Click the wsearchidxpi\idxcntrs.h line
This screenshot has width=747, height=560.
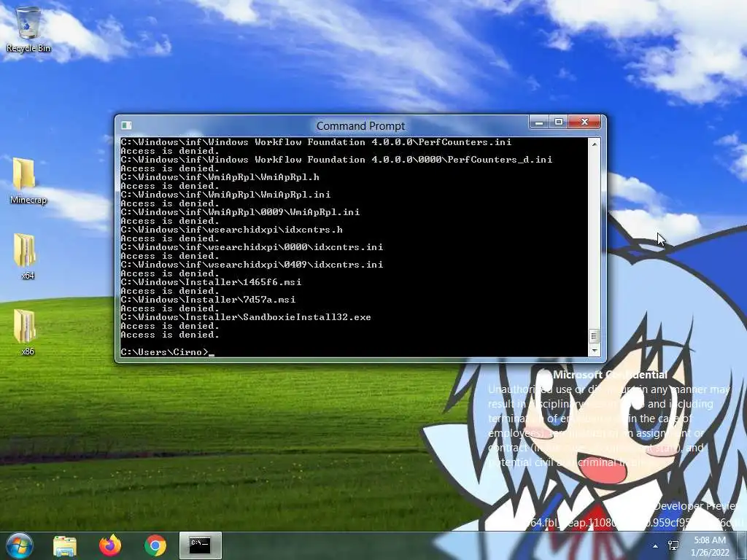[x=231, y=230]
